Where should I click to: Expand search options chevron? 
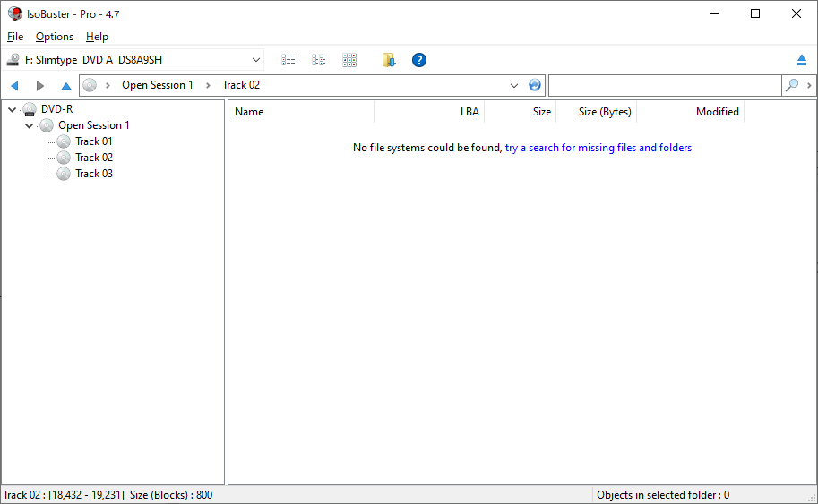click(809, 85)
